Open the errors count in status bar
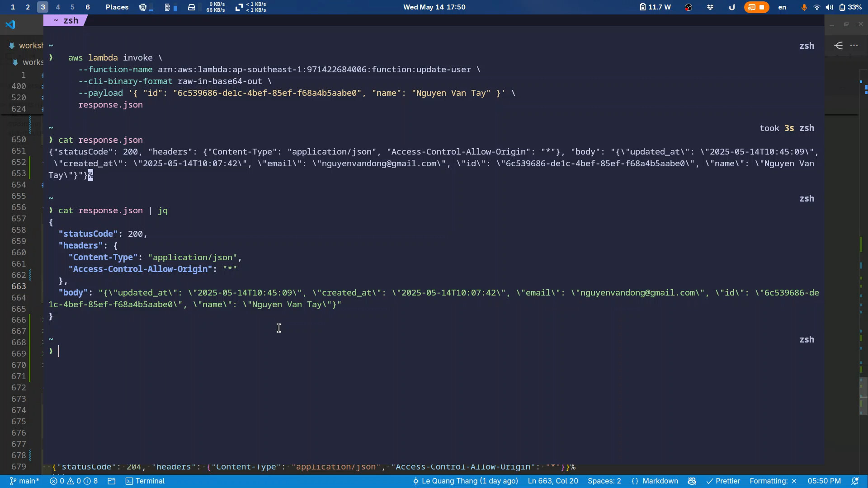868x488 pixels. [57, 481]
